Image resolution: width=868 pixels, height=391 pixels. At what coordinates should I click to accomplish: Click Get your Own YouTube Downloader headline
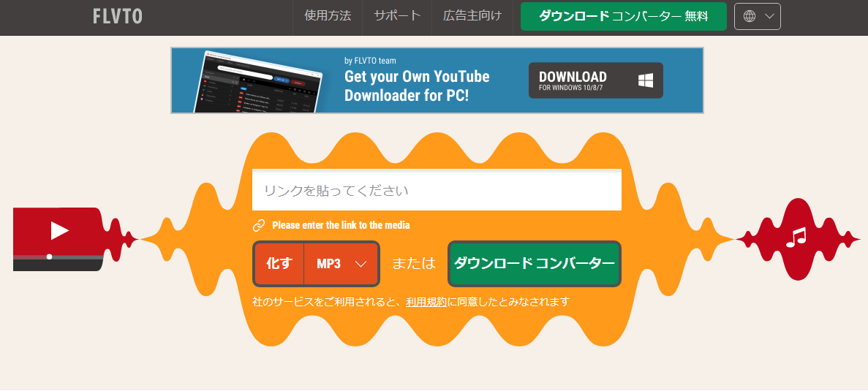click(x=417, y=86)
